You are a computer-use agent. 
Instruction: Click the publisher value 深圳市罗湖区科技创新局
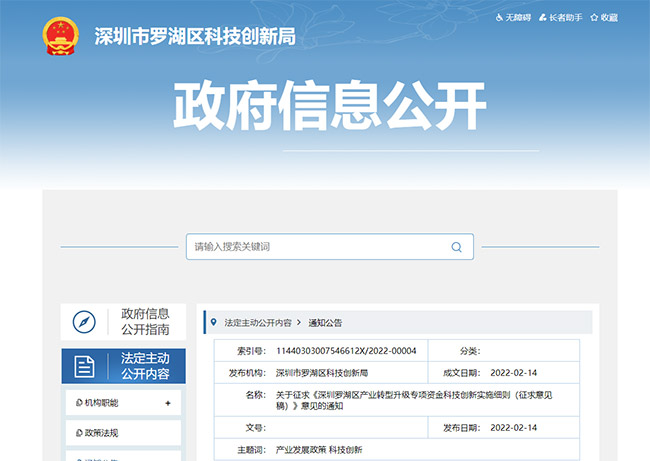click(x=322, y=373)
